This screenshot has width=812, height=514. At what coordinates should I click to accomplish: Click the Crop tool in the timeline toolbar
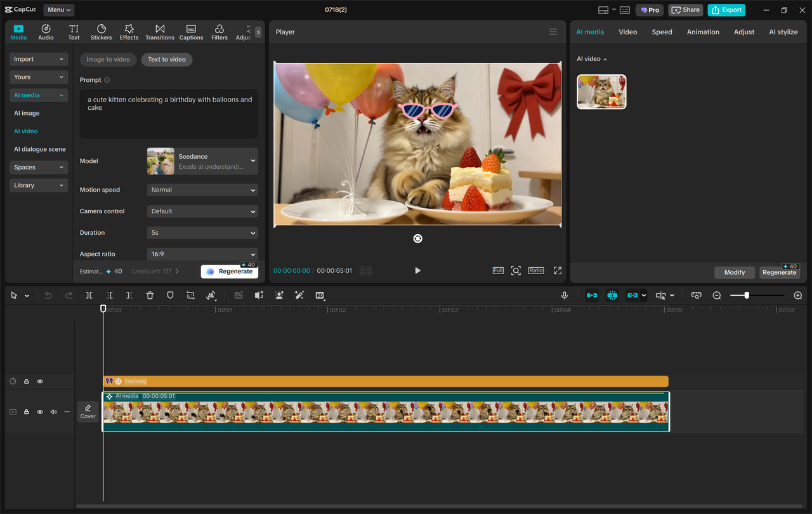[190, 295]
